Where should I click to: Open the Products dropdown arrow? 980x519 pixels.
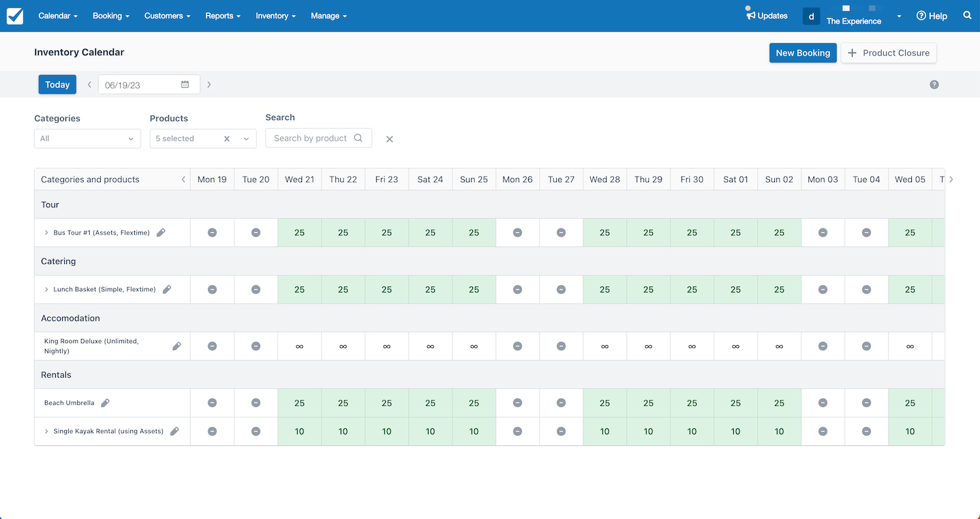[x=246, y=138]
